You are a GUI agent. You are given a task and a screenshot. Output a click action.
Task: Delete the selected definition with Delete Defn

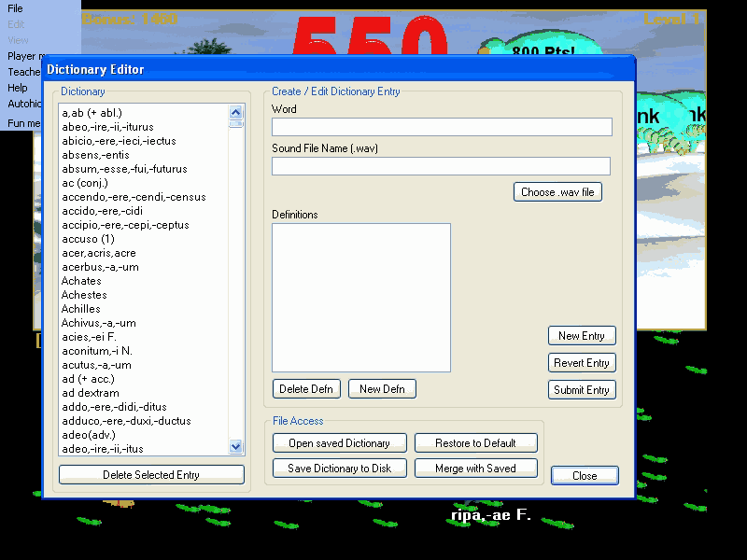305,388
